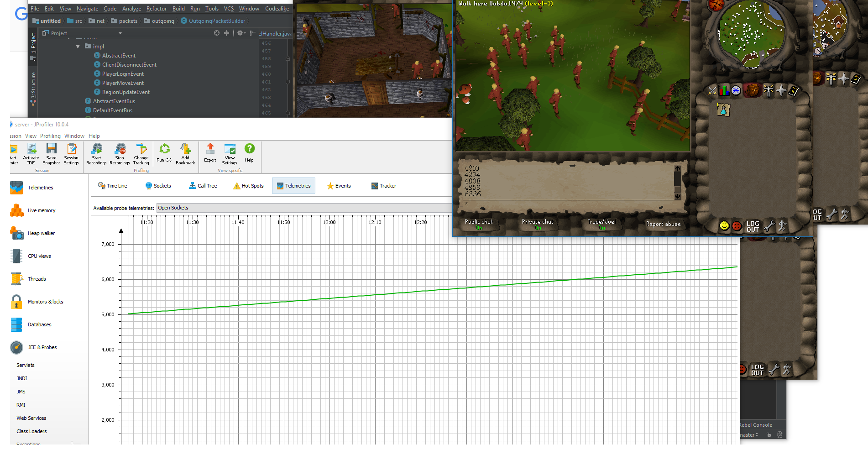Viewport: 868px width, 455px height.
Task: Switch to the Tracker tab
Action: point(383,186)
